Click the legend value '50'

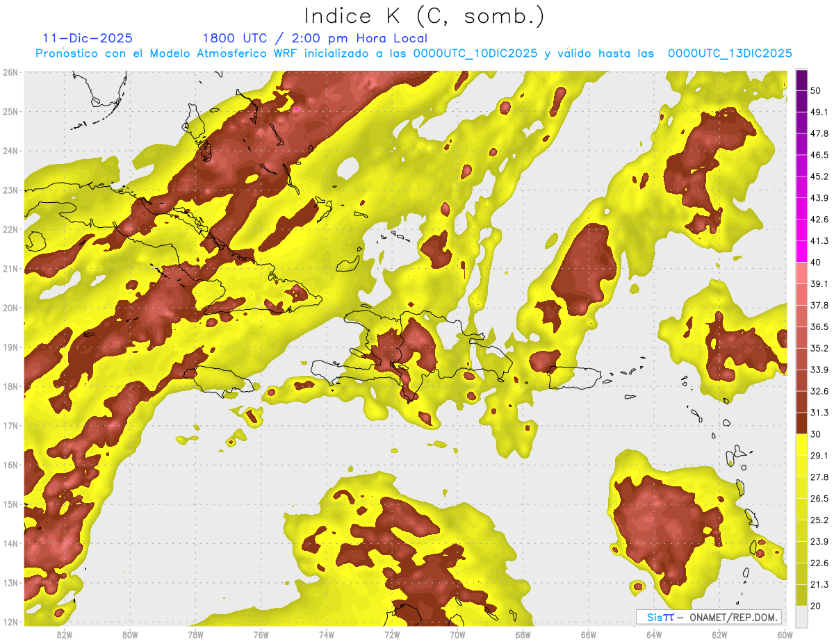click(817, 90)
